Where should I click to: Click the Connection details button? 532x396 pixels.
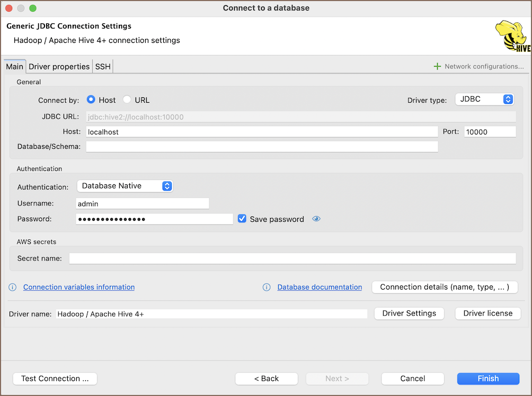445,287
